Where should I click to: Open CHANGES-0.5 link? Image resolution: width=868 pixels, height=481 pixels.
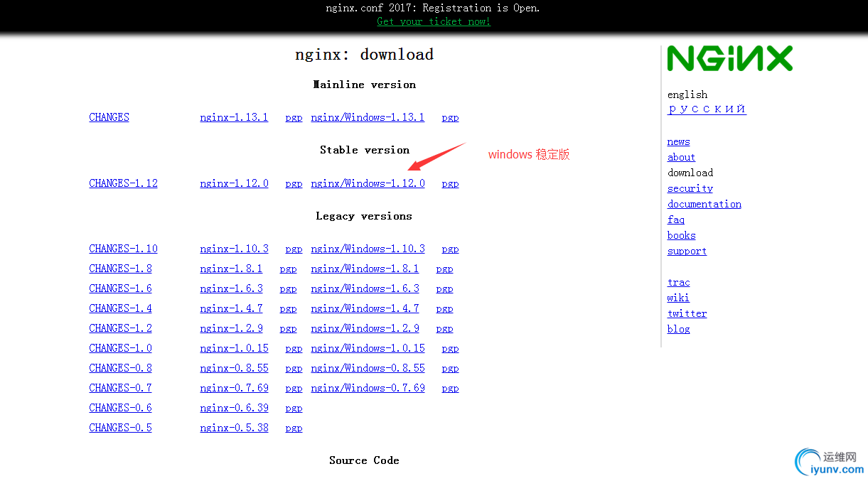[120, 428]
